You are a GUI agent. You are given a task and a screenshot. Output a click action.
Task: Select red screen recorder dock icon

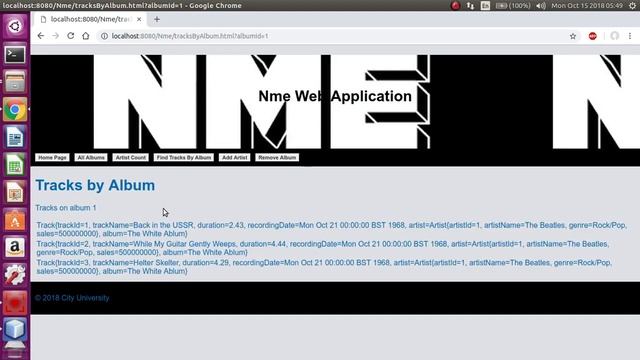tap(15, 303)
